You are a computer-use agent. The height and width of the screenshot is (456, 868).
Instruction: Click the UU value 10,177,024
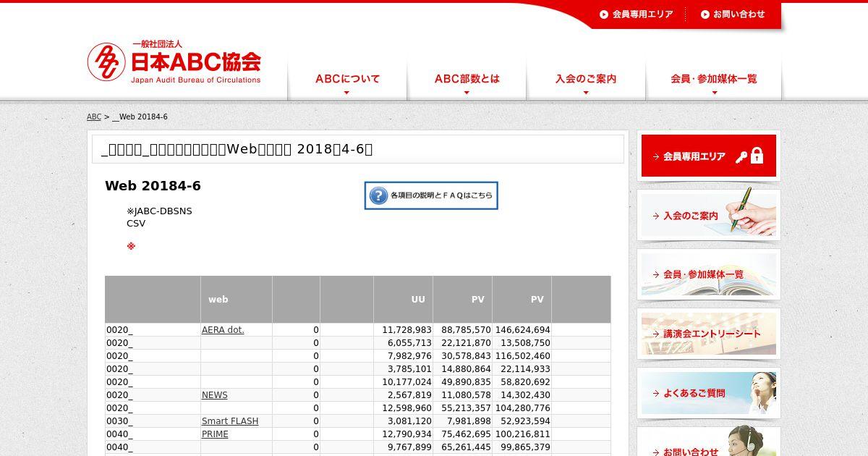[x=407, y=382]
